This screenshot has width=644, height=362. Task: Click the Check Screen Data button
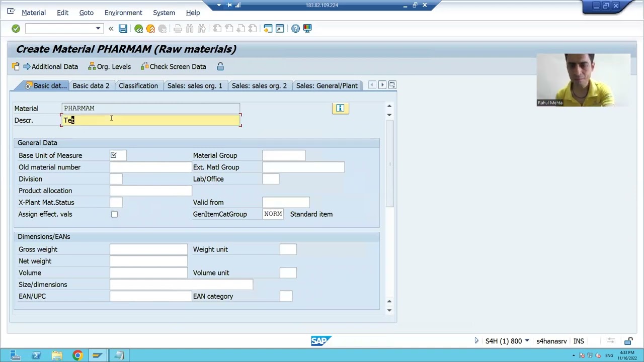point(173,66)
